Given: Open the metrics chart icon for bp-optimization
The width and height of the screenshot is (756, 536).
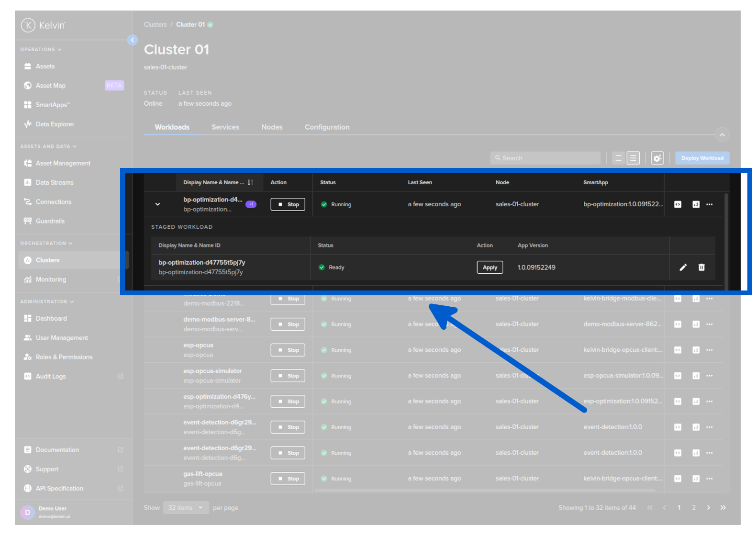Looking at the screenshot, I should coord(696,204).
